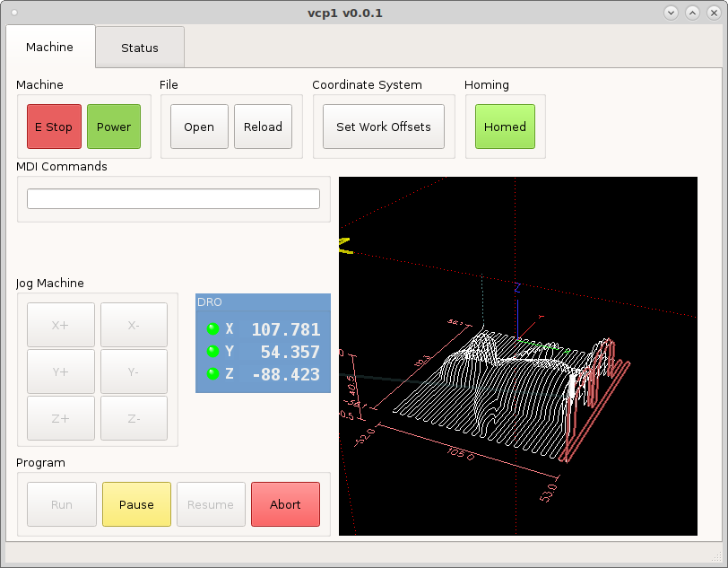Click the blue Z axis marker in preview
The width and height of the screenshot is (728, 568).
pyautogui.click(x=517, y=288)
